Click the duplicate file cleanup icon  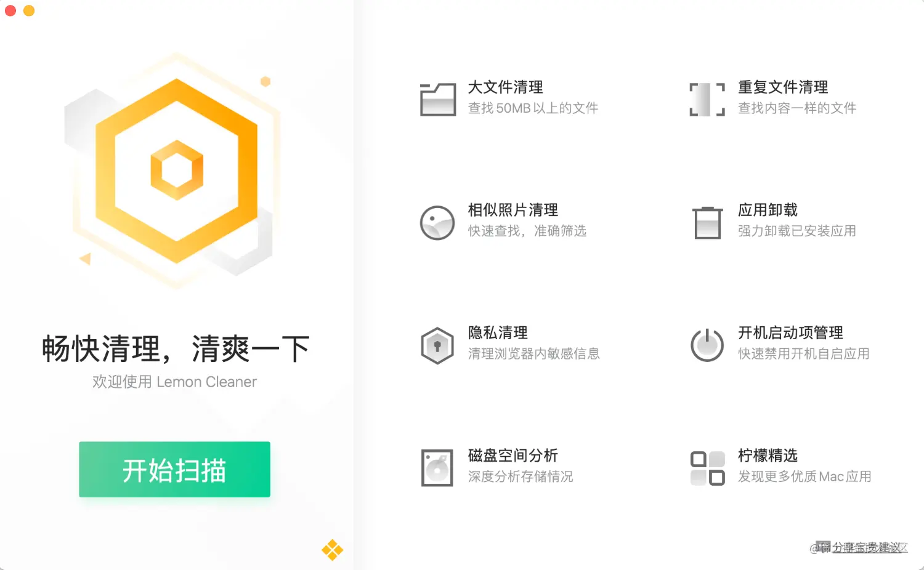[x=707, y=99]
